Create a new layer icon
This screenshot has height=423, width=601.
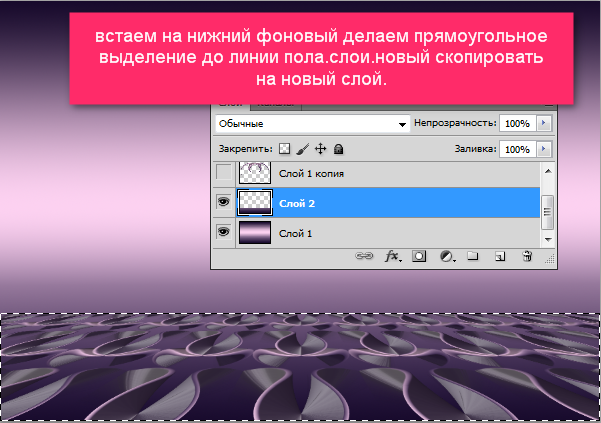[x=500, y=256]
